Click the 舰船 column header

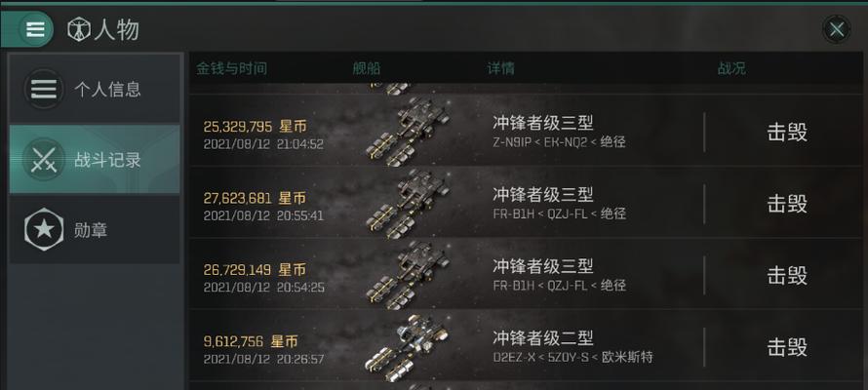367,68
